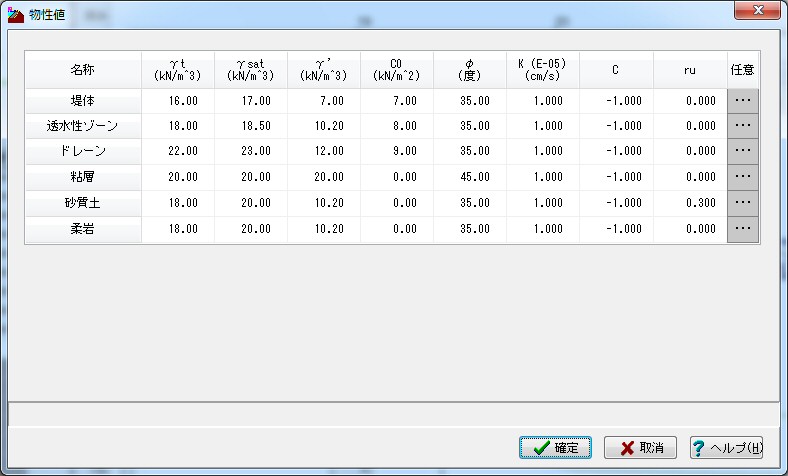Edit γsat value 23.00 for ドレーン
This screenshot has height=476, width=788.
251,151
